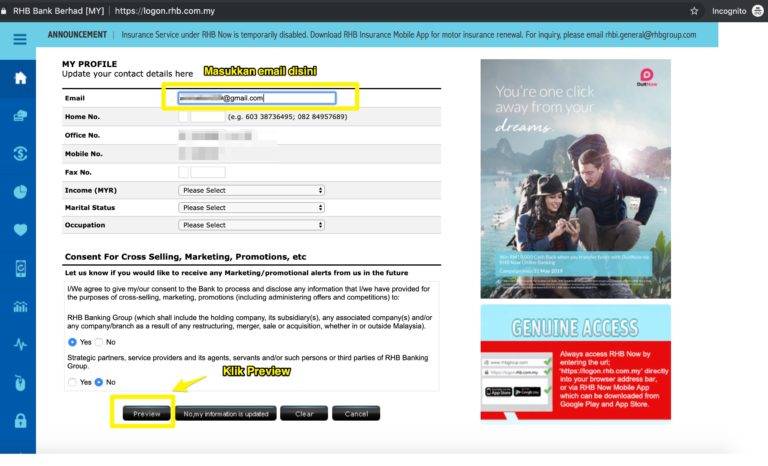
Task: Open the pulse line sidebar icon
Action: click(x=20, y=344)
